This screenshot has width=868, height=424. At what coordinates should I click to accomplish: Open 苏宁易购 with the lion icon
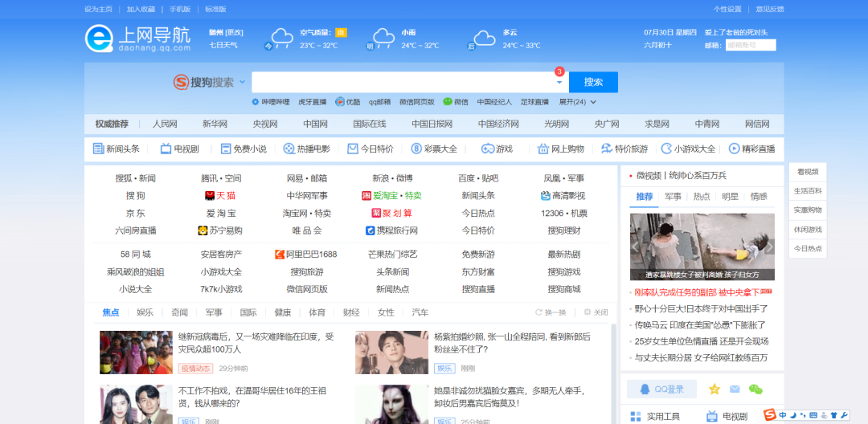[x=220, y=230]
